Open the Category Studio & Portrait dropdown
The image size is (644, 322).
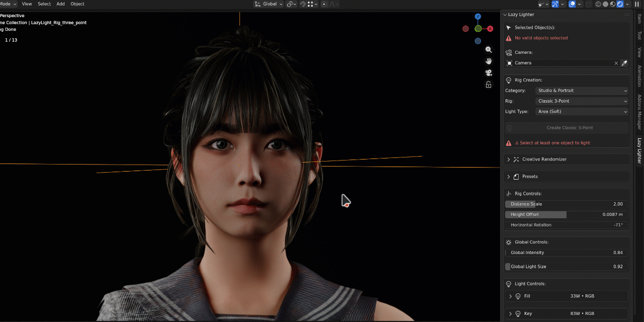[582, 91]
